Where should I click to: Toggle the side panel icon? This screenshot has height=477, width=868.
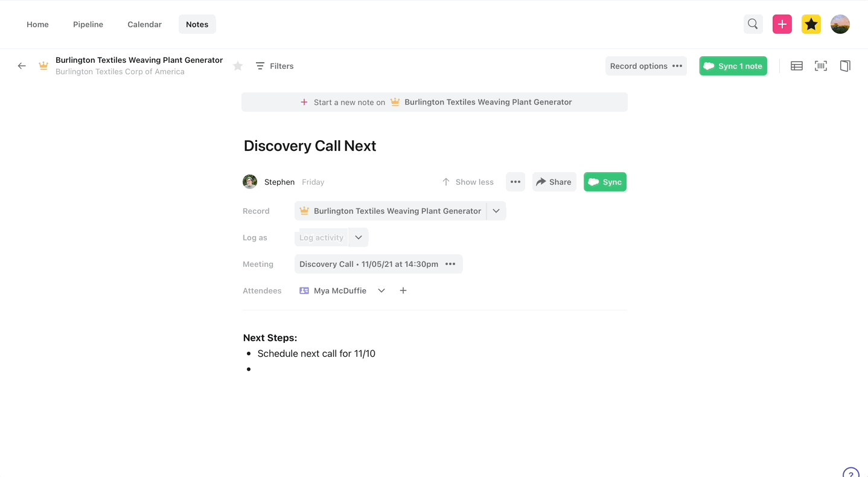point(845,66)
